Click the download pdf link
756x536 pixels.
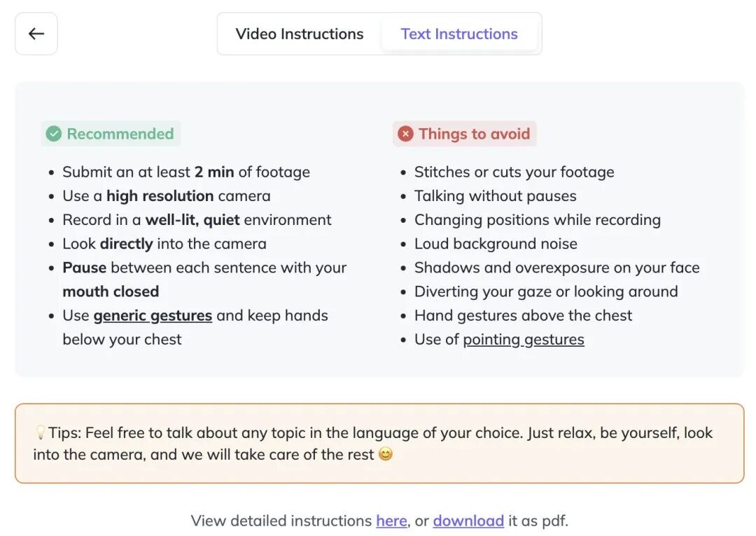[468, 521]
